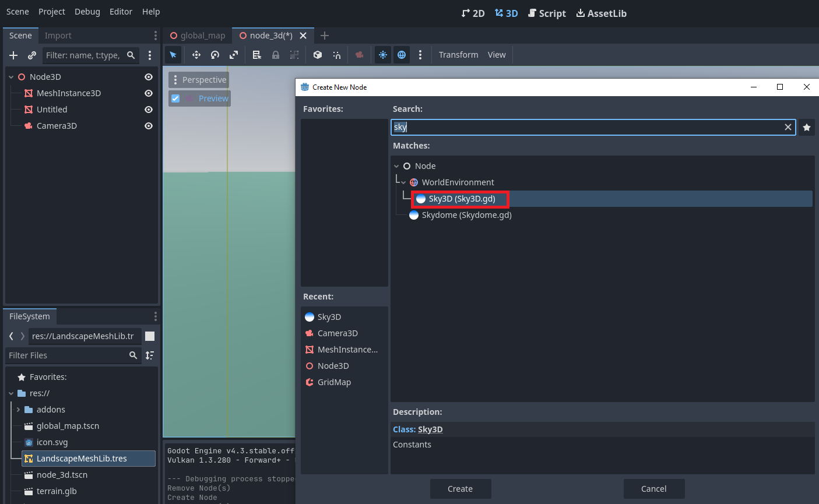Click the instantiate child scene link icon
The width and height of the screenshot is (819, 504).
32,55
